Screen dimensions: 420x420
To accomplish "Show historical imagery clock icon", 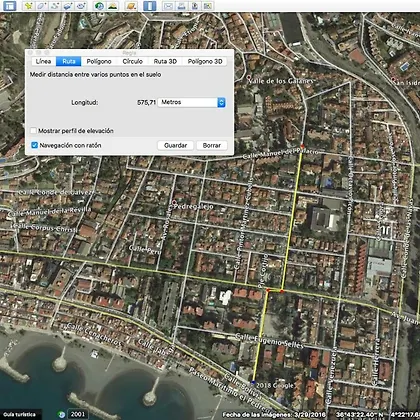I will point(99,6).
